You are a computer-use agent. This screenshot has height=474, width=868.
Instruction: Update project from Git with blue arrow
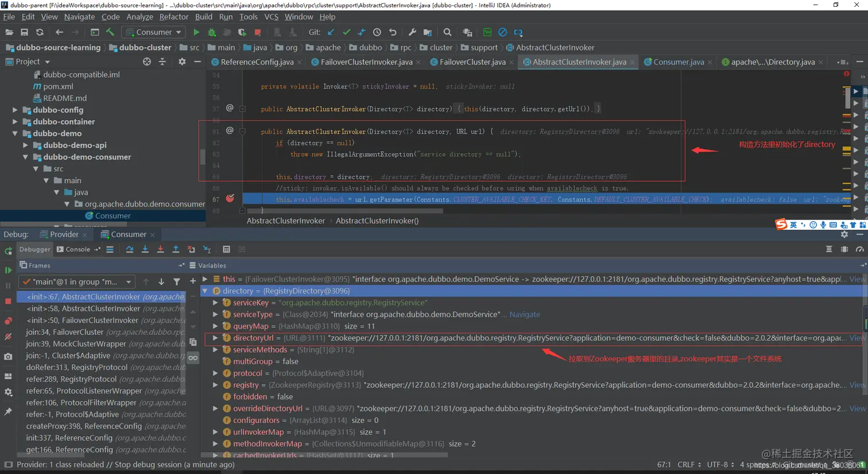click(x=331, y=33)
